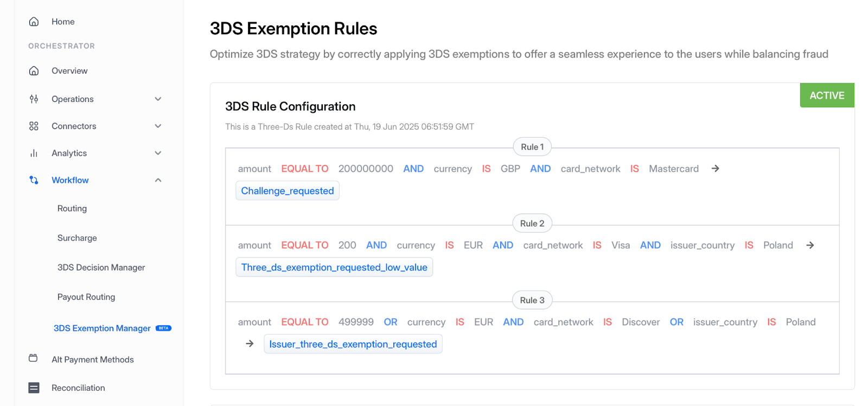Viewport: 868px width, 406px height.
Task: Click the Analytics bar chart icon
Action: 34,153
